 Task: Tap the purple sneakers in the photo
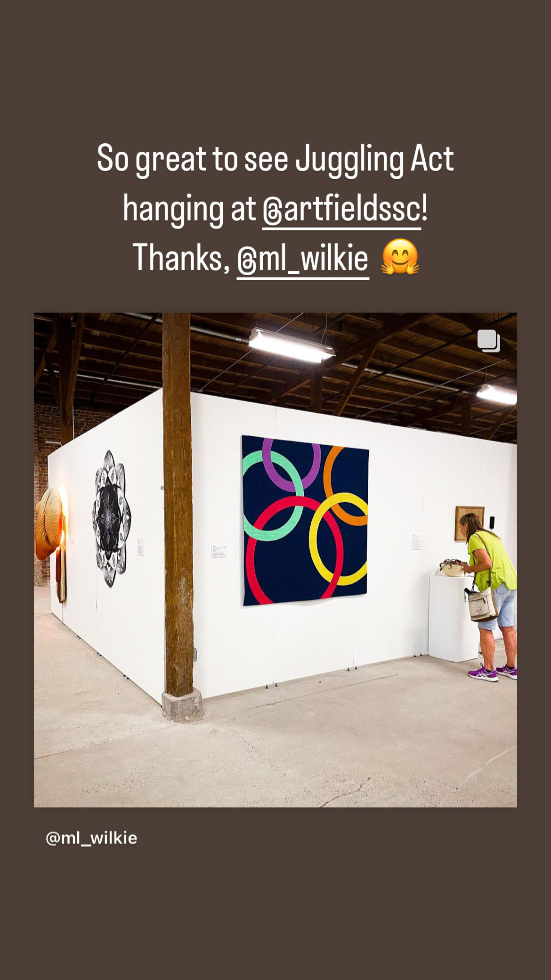(492, 672)
